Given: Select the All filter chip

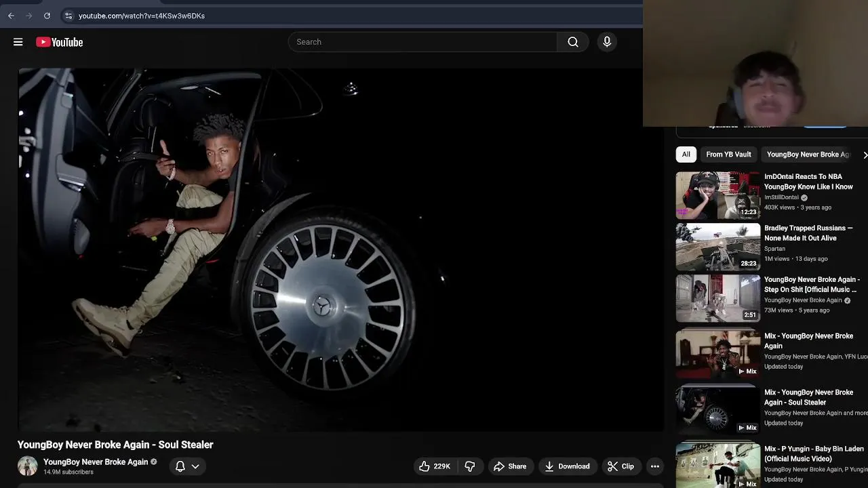Looking at the screenshot, I should click(x=686, y=155).
